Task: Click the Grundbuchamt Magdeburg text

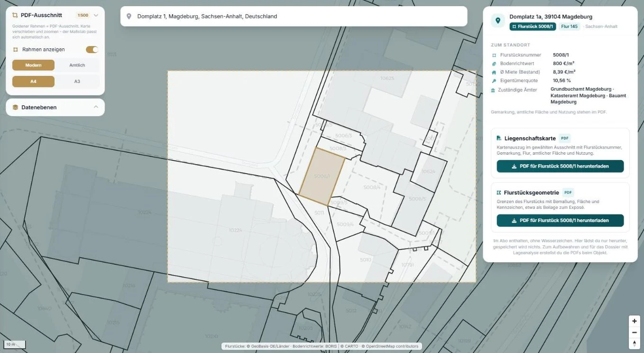Action: (x=580, y=89)
